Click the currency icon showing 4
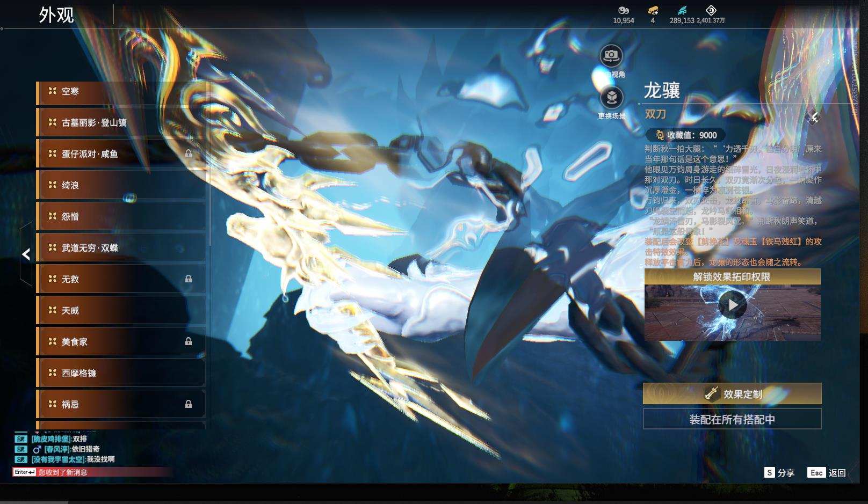The image size is (868, 504). [x=653, y=10]
